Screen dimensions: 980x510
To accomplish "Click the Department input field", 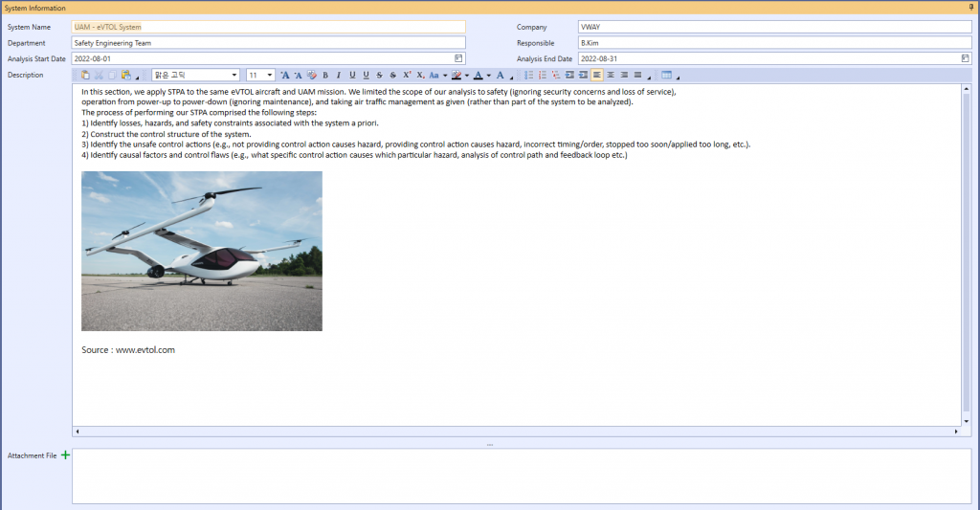I will (269, 42).
